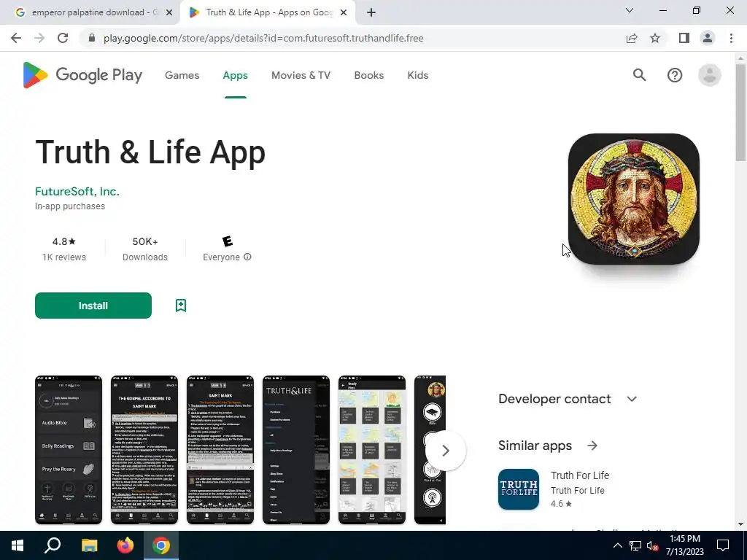
Task: Open the FutureSoft, Inc. developer link
Action: pos(77,192)
